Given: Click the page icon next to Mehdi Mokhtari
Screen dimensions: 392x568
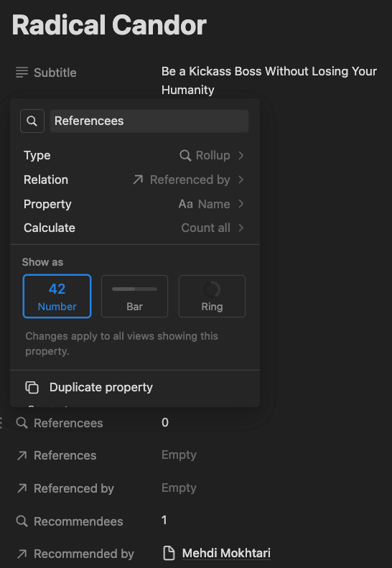Looking at the screenshot, I should click(169, 553).
